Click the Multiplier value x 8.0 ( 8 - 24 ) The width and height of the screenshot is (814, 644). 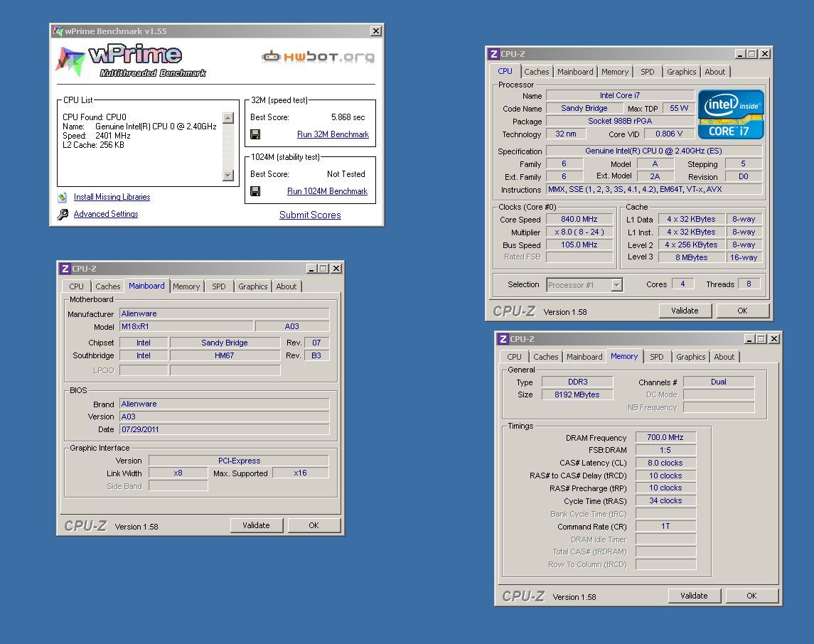click(x=579, y=232)
